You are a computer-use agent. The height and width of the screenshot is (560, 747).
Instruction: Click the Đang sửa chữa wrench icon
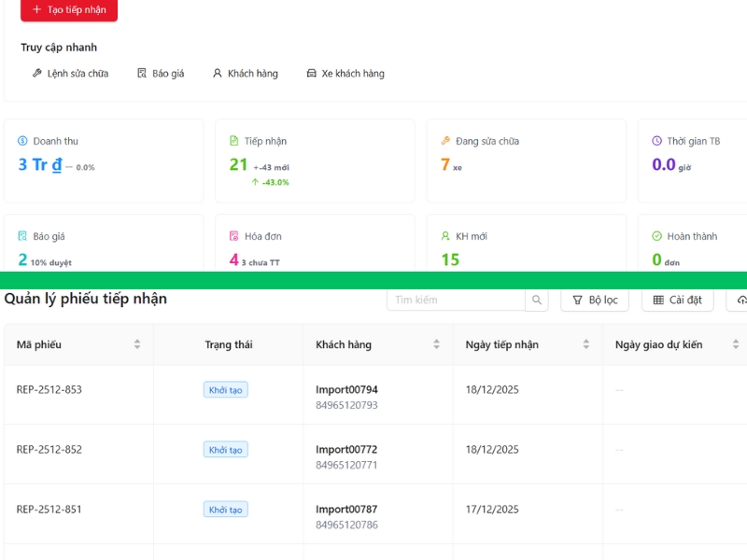point(445,141)
